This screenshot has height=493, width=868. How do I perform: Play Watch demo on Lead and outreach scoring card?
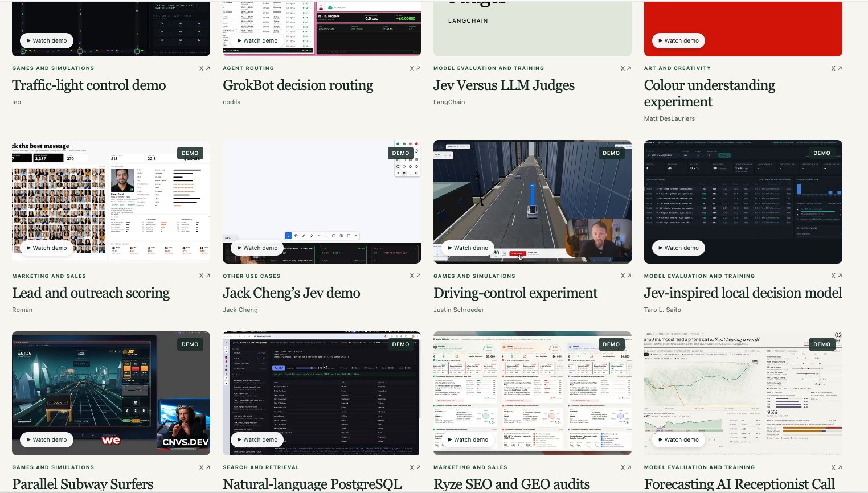(x=47, y=248)
